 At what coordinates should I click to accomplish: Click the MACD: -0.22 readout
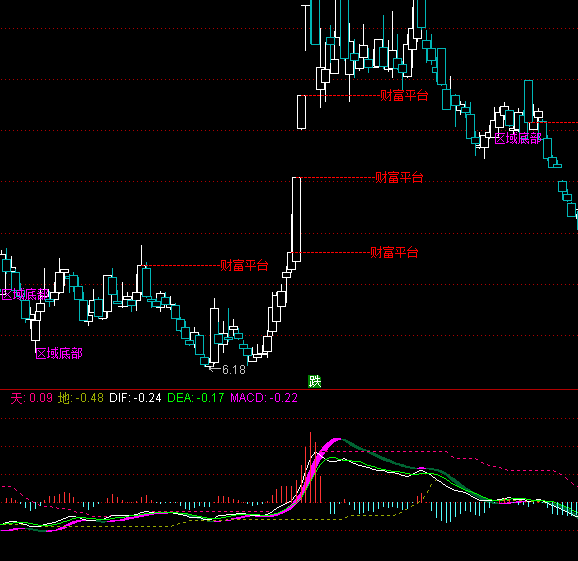pyautogui.click(x=264, y=398)
